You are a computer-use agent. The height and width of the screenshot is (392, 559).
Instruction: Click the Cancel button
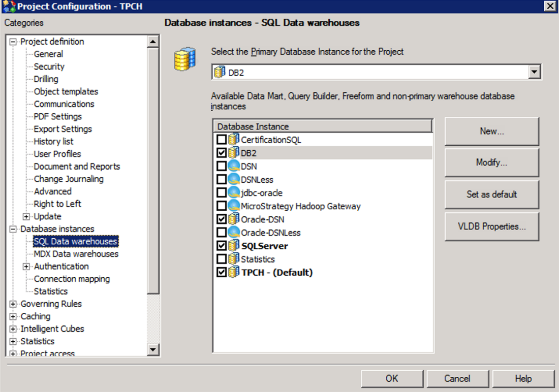457,378
